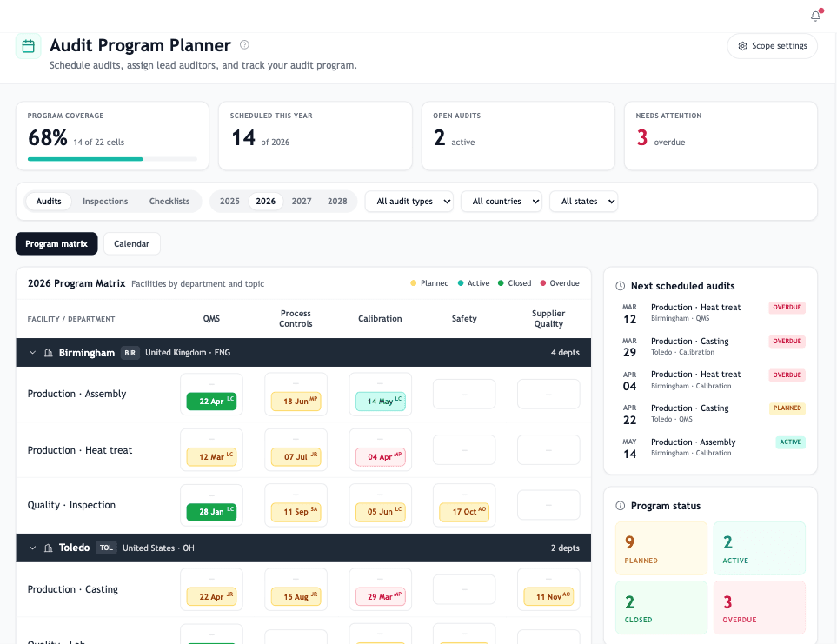
Task: Click the 2 Active status tile
Action: coord(759,548)
